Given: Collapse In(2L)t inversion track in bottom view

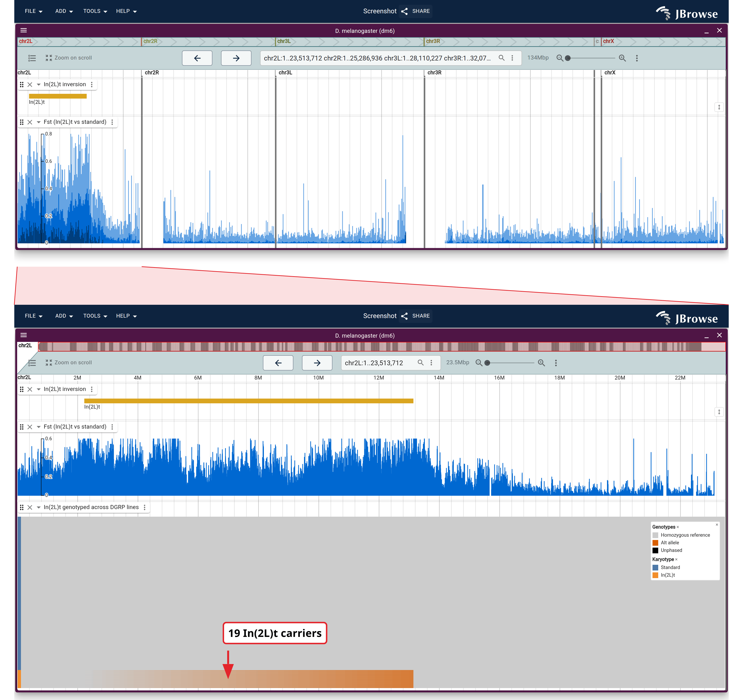Looking at the screenshot, I should [x=39, y=389].
